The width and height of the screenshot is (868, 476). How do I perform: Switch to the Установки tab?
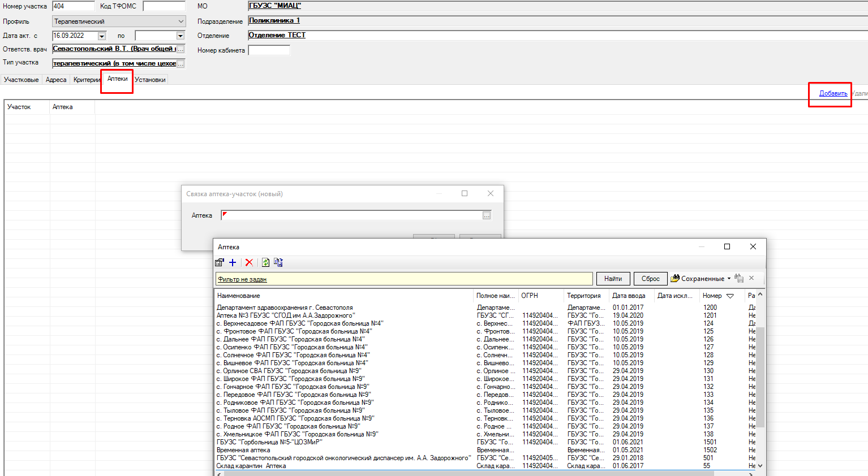[150, 80]
